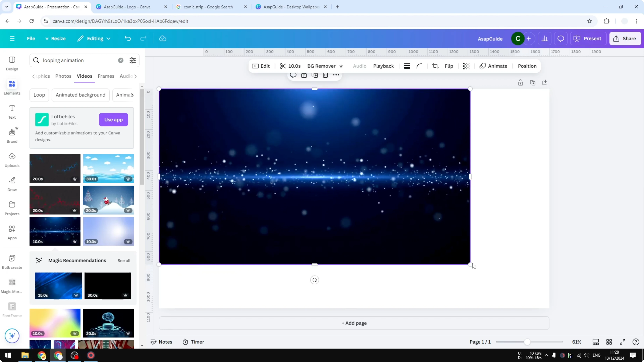
Task: Click Use app for LottieFiles
Action: 113,120
